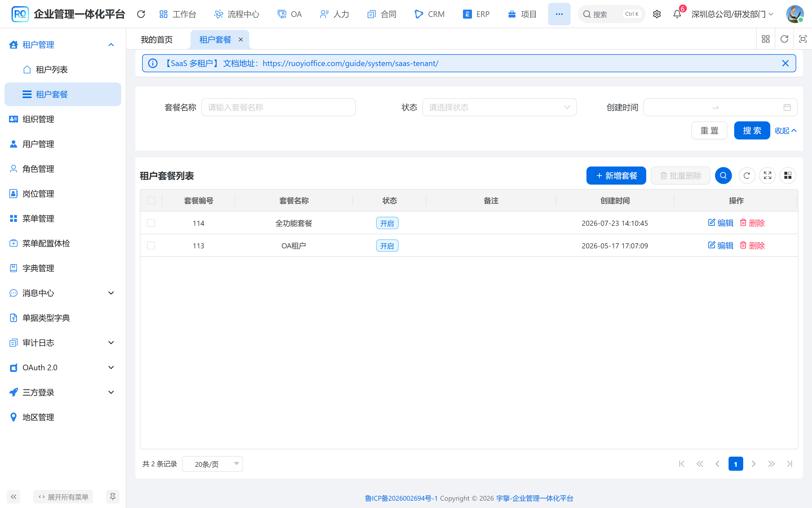Click the 套餐名称 input field
Viewport: 812px width, 508px height.
click(278, 107)
